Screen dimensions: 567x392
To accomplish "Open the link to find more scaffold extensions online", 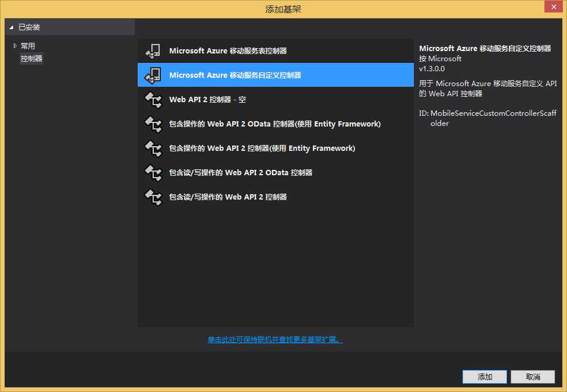I will [275, 339].
